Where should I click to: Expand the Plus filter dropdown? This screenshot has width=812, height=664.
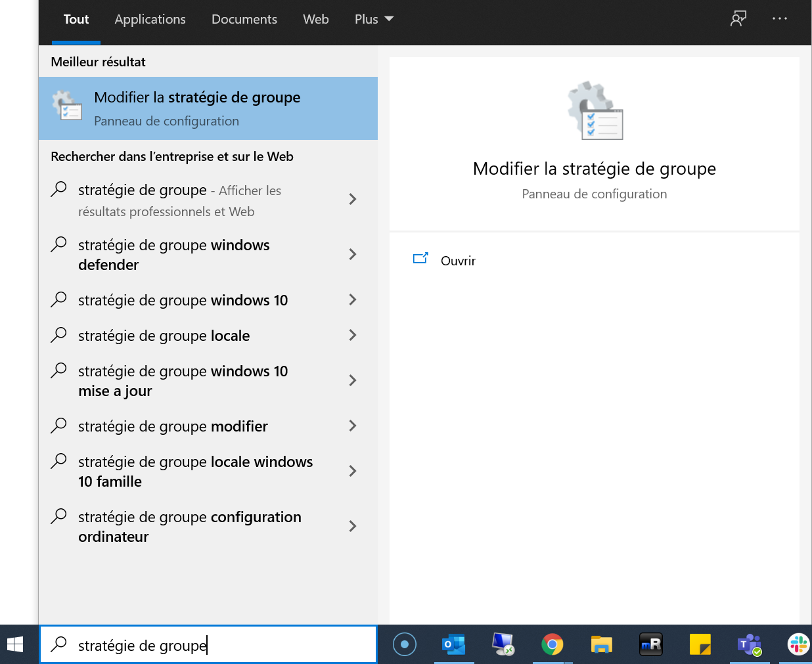pyautogui.click(x=374, y=19)
